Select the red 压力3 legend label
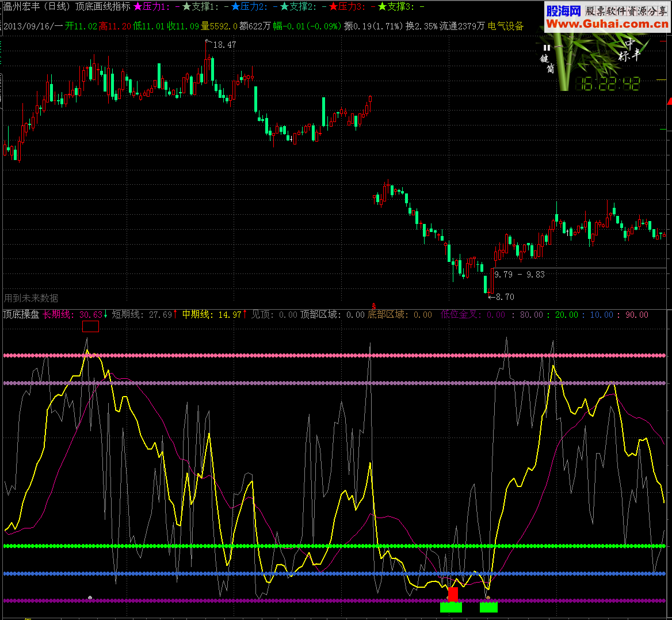672x620 pixels. 347,6
